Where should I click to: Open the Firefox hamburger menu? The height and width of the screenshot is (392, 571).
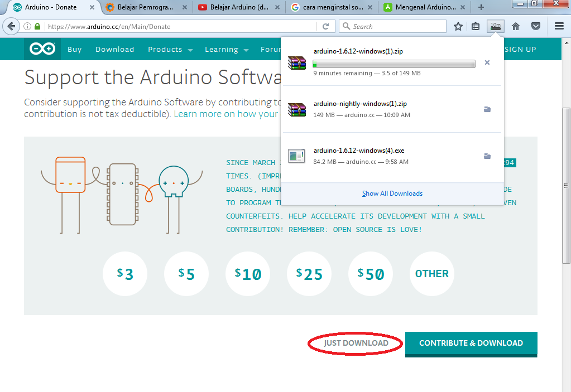(558, 26)
